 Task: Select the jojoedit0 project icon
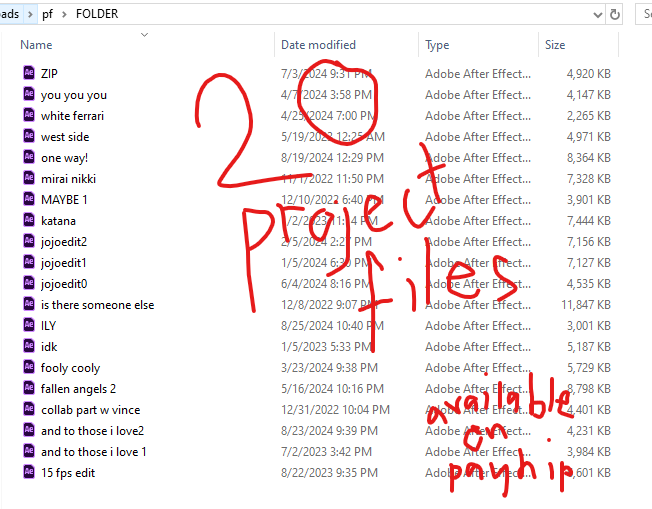29,283
